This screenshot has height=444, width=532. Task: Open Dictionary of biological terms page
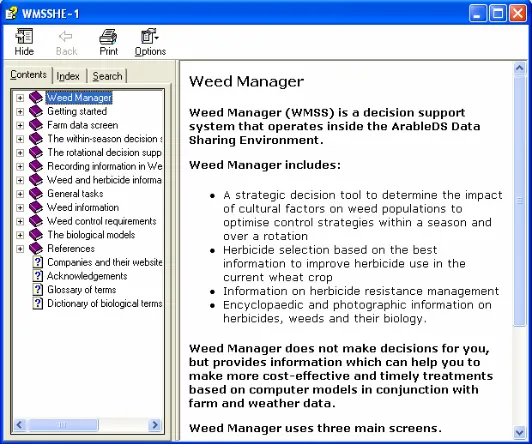point(105,303)
